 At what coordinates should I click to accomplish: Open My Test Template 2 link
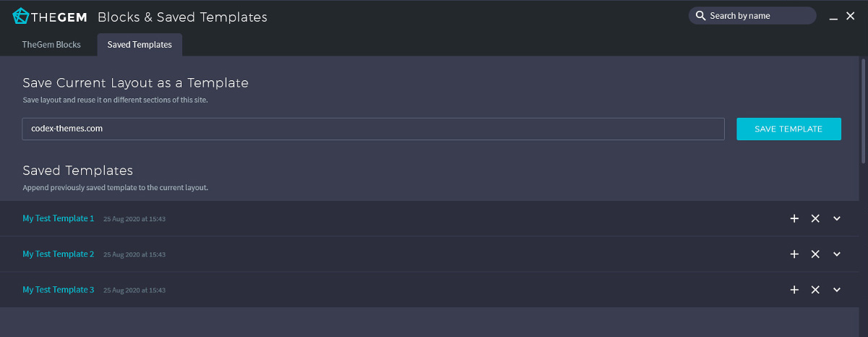[59, 254]
